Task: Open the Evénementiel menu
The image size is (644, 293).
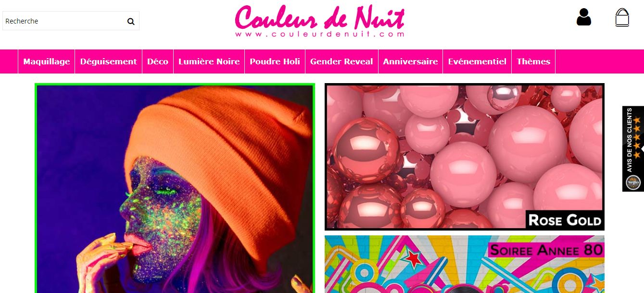Action: pyautogui.click(x=477, y=61)
